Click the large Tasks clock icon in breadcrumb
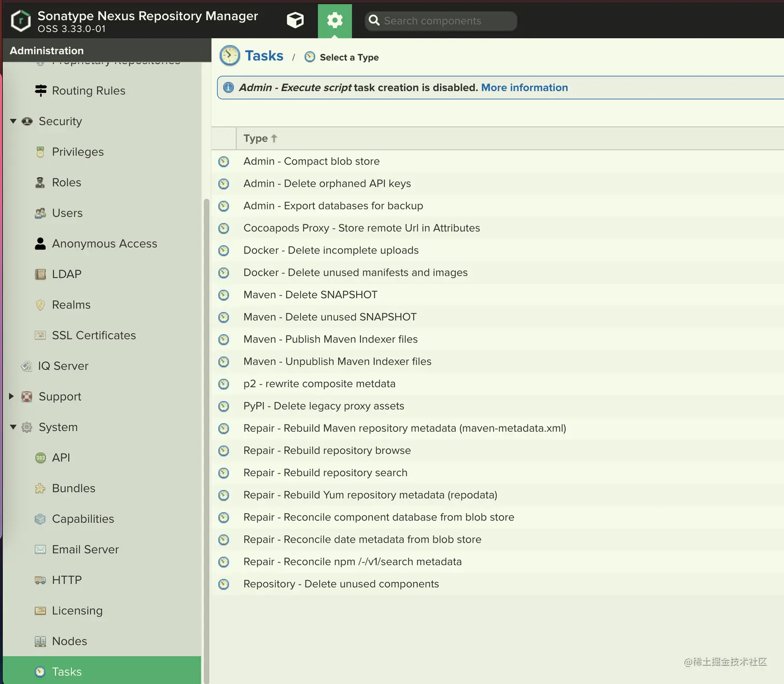The width and height of the screenshot is (784, 684). 230,56
